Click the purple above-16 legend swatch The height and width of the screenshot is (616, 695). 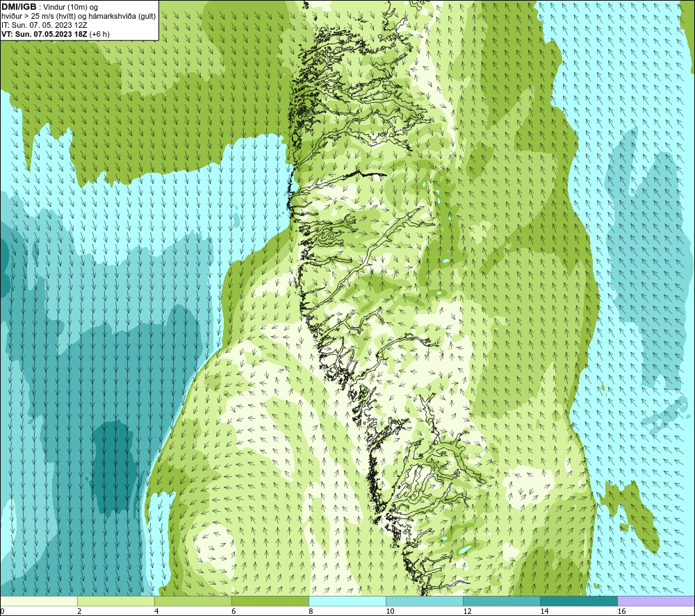pyautogui.click(x=657, y=601)
